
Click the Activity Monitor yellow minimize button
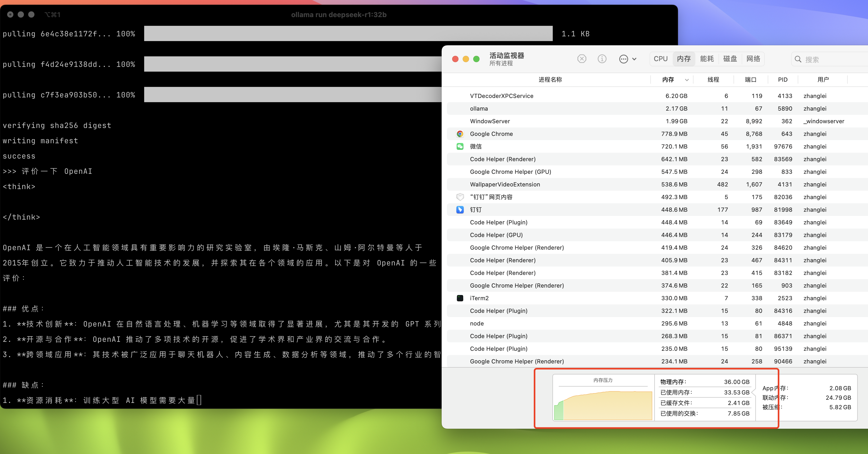[466, 59]
